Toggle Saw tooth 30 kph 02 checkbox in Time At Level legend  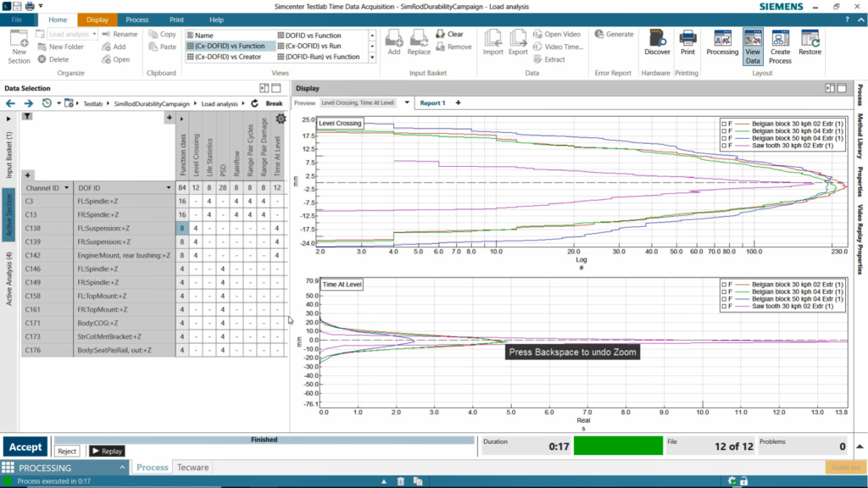click(x=723, y=307)
